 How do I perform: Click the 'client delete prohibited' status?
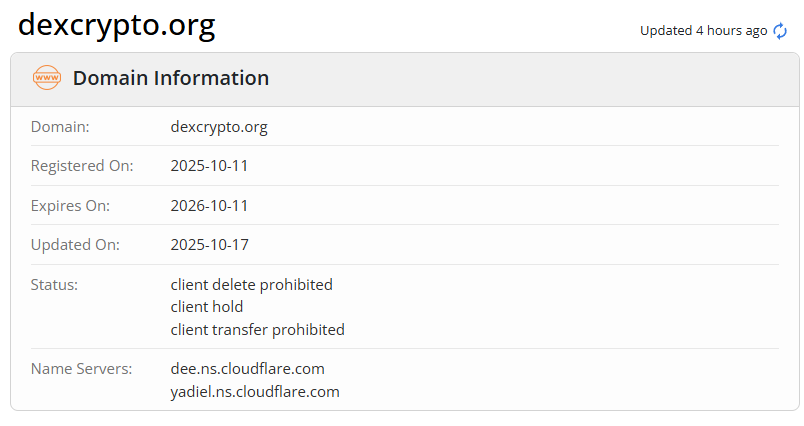click(251, 285)
